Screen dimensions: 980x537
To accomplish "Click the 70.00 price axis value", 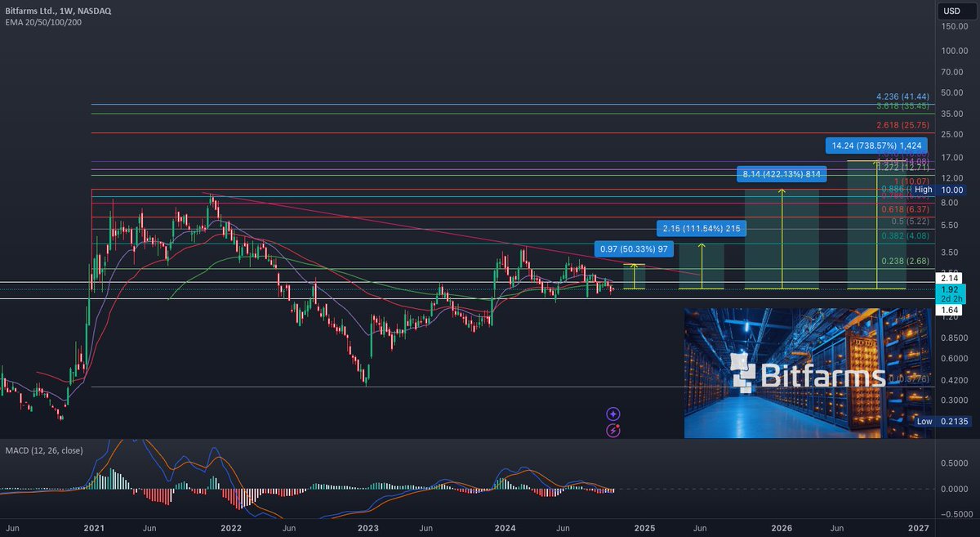I will (951, 72).
